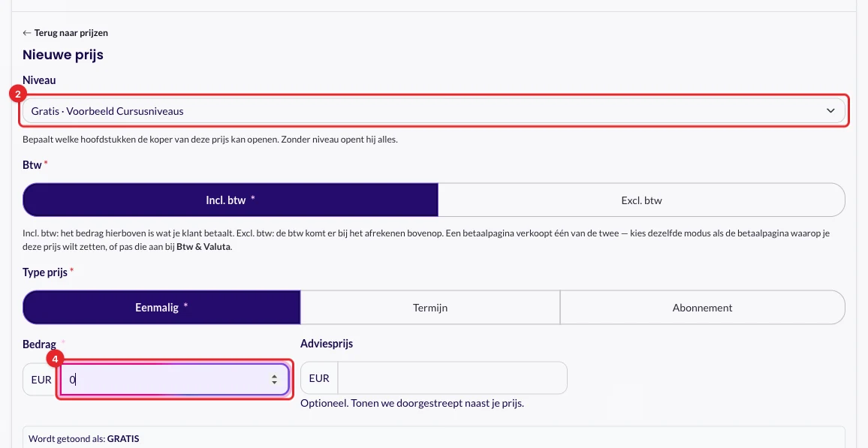Choose Eenmalig as price type
This screenshot has height=448, width=868.
click(161, 308)
